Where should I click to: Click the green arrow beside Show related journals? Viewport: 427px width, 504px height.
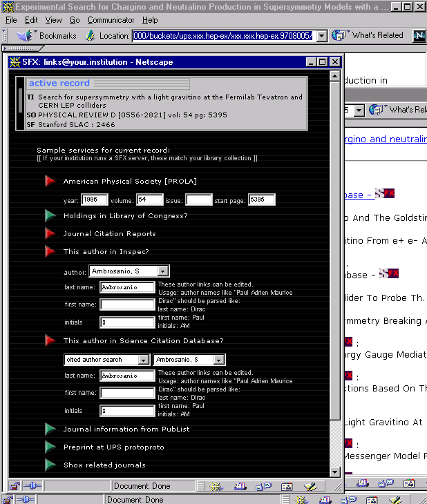(x=50, y=465)
